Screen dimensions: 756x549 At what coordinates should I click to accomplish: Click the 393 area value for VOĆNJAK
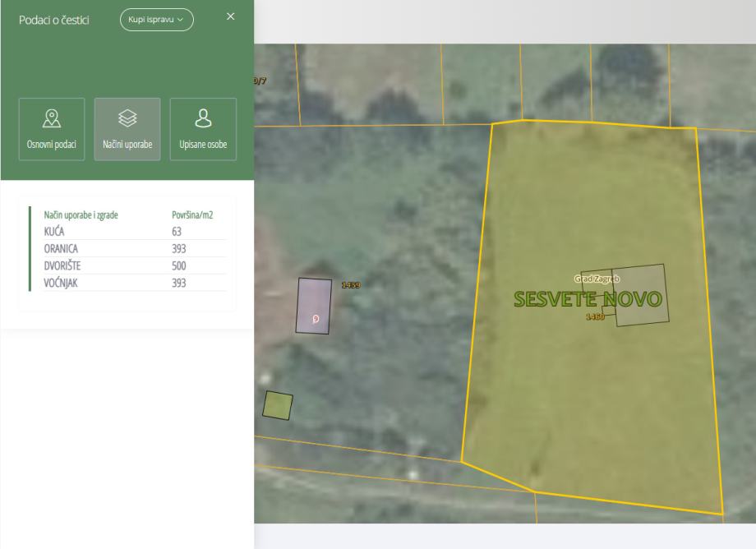[179, 283]
